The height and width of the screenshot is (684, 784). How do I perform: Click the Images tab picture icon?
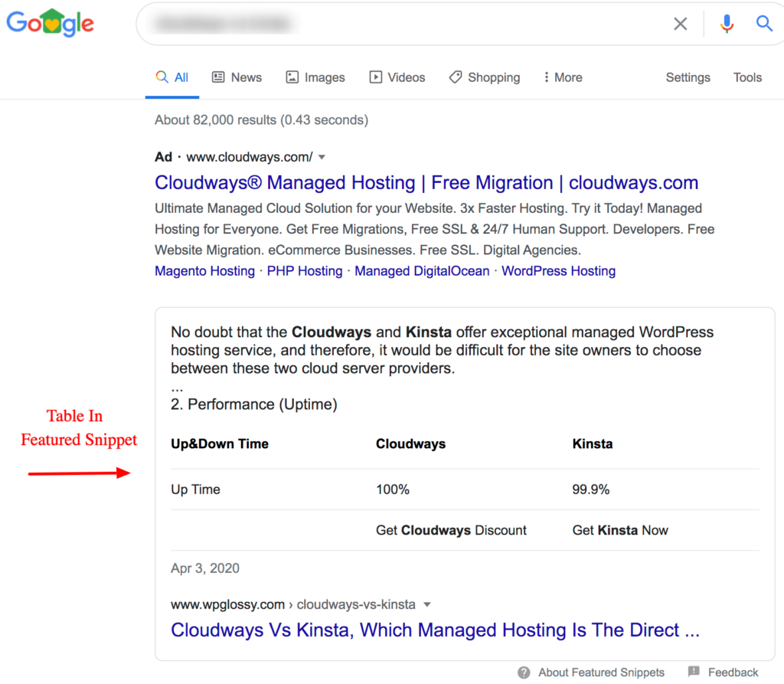tap(292, 77)
